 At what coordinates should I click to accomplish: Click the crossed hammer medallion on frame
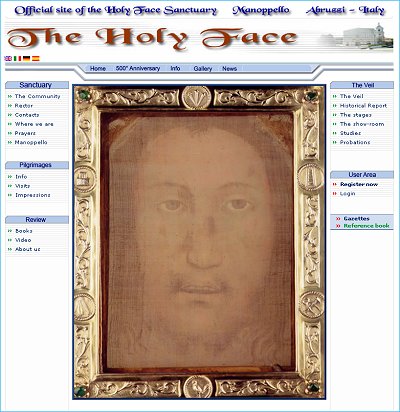point(311,305)
